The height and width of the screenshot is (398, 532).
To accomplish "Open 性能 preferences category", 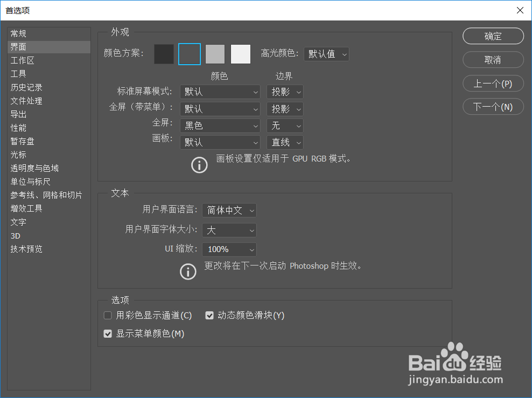I will [49, 128].
